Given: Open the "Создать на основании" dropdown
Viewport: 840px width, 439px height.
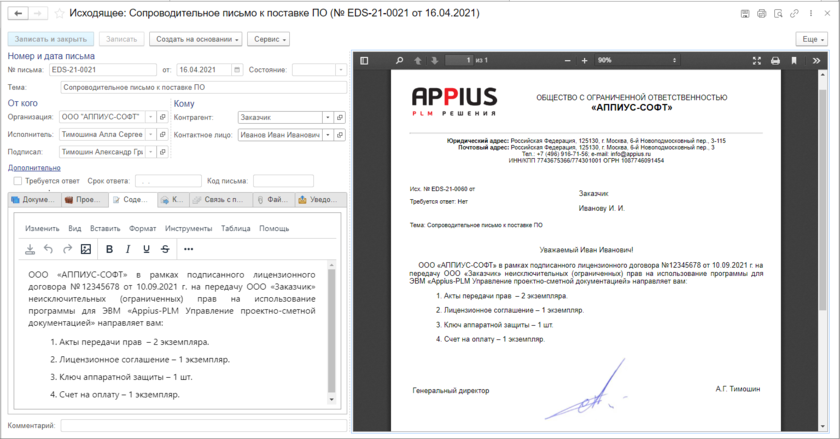Looking at the screenshot, I should click(x=196, y=39).
